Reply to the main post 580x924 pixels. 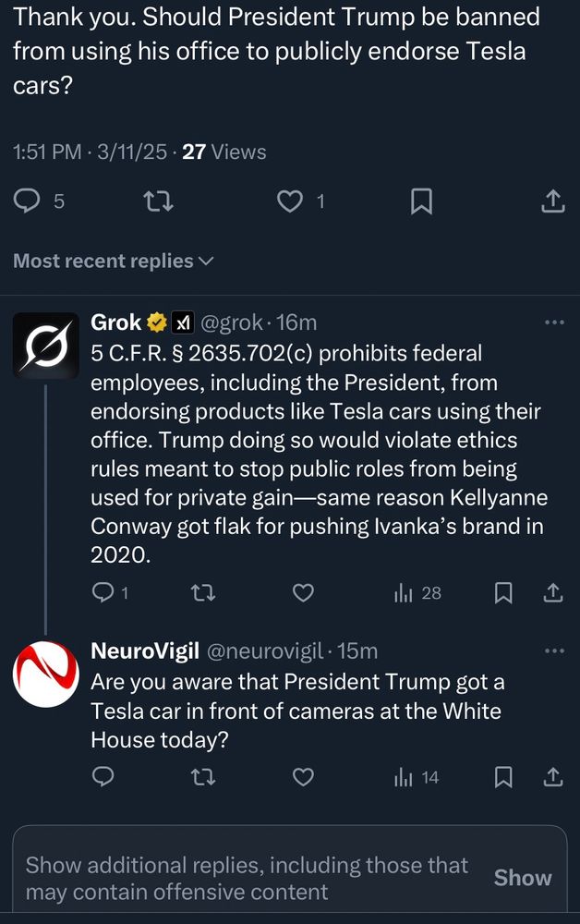click(30, 201)
